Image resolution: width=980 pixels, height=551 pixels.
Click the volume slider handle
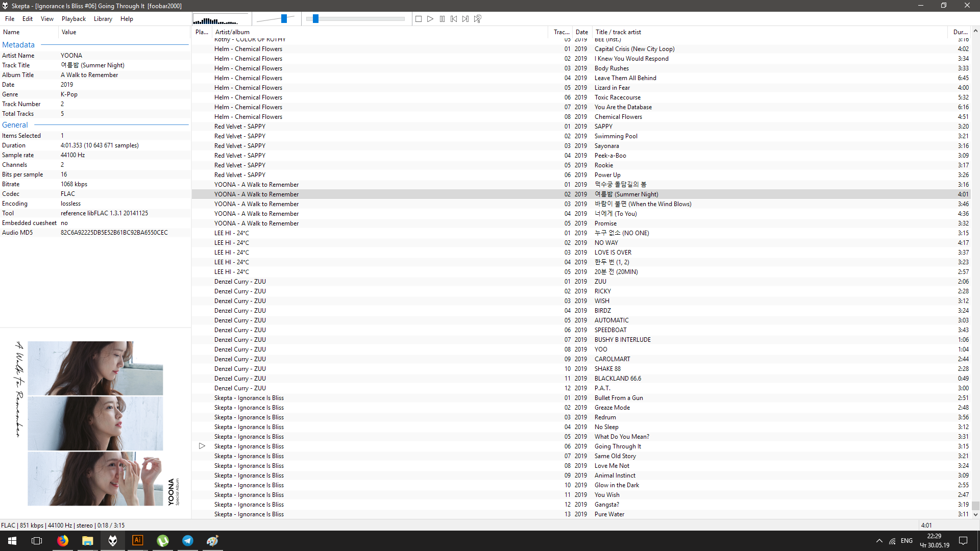pos(284,19)
